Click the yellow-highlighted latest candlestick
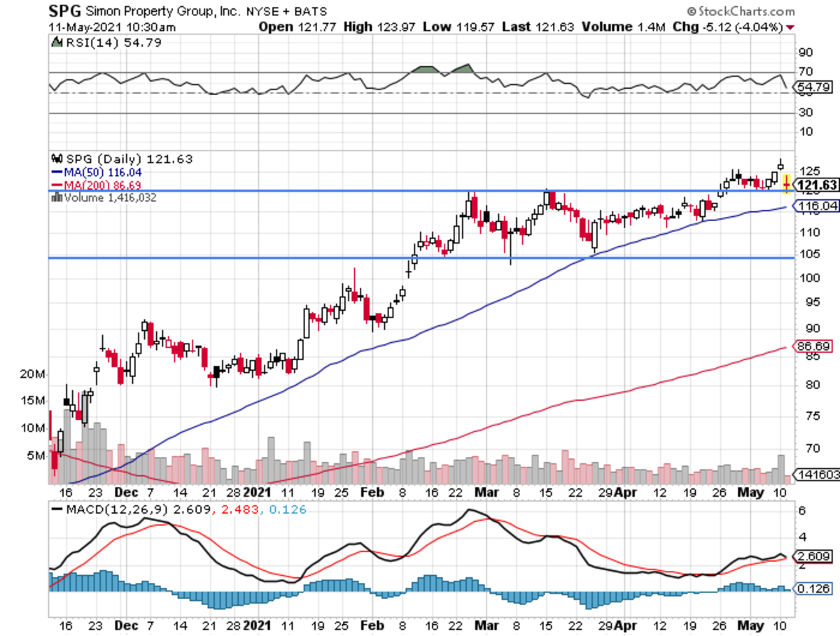Screen dimensions: 840x636 click(787, 183)
